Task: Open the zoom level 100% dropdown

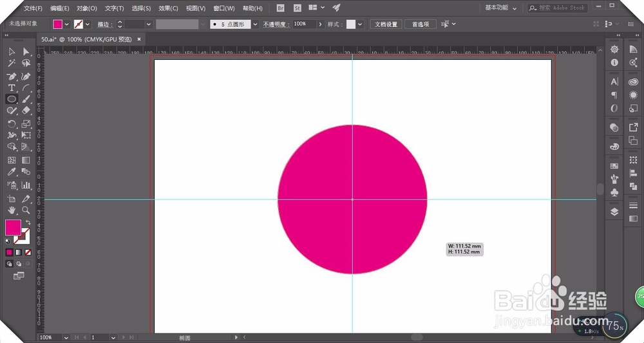Action: [x=66, y=337]
